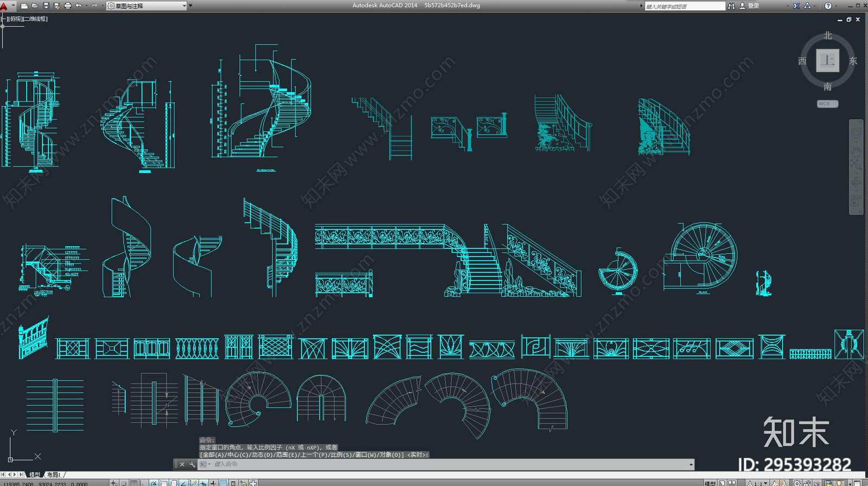The image size is (868, 486).
Task: Close the command line window
Action: [x=182, y=464]
